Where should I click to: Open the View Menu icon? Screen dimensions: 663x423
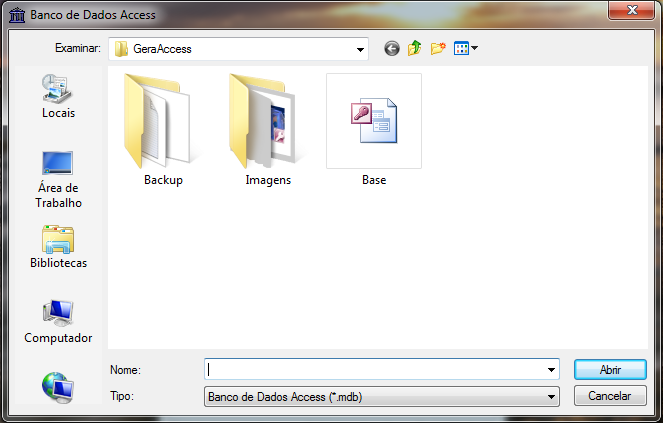pos(466,48)
